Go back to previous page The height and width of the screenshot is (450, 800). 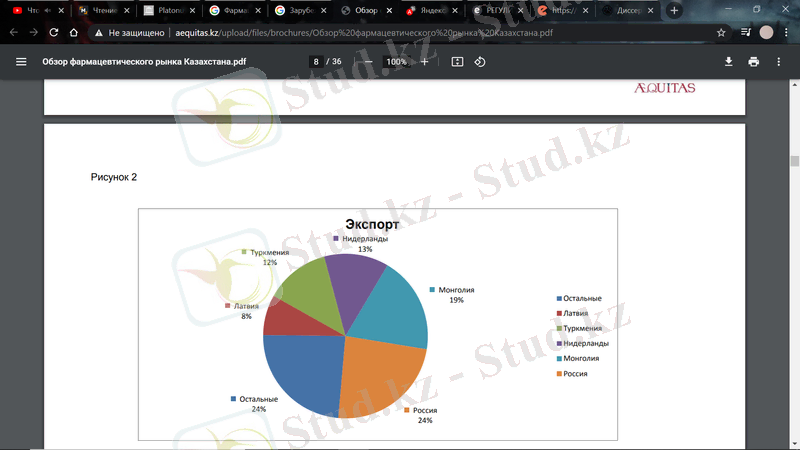click(13, 32)
